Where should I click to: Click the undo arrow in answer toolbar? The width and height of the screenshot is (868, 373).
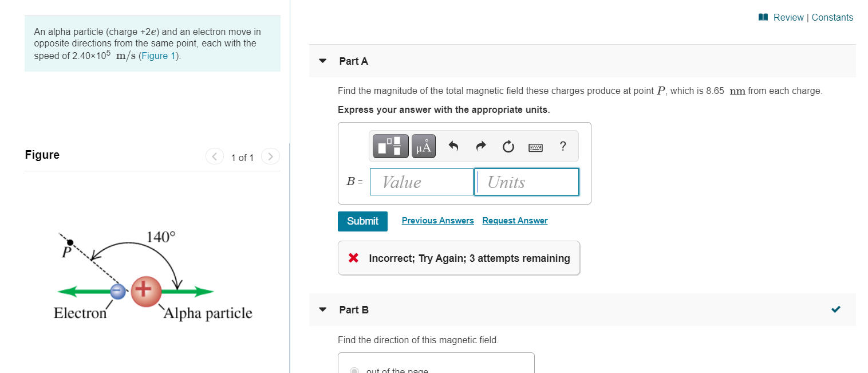tap(453, 146)
